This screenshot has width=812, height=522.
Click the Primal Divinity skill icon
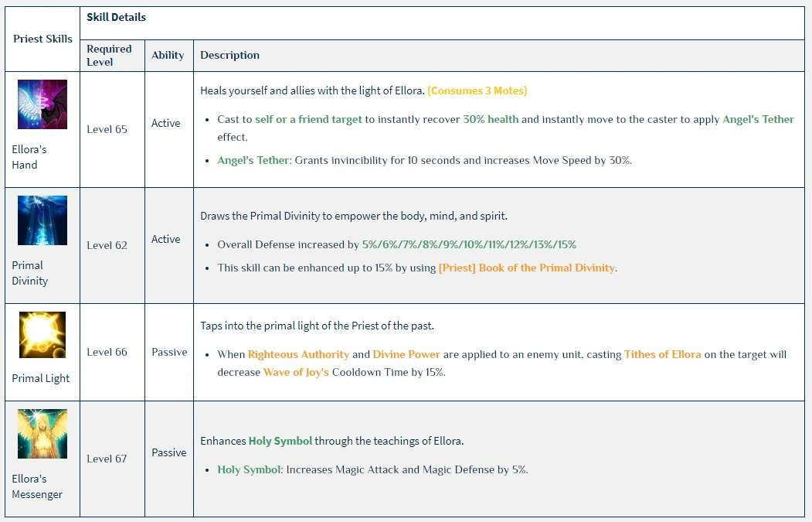pos(42,220)
